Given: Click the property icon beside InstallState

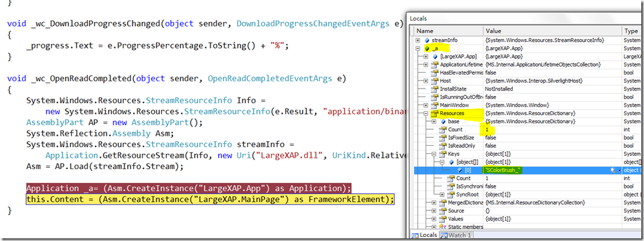Looking at the screenshot, I should click(x=434, y=89).
